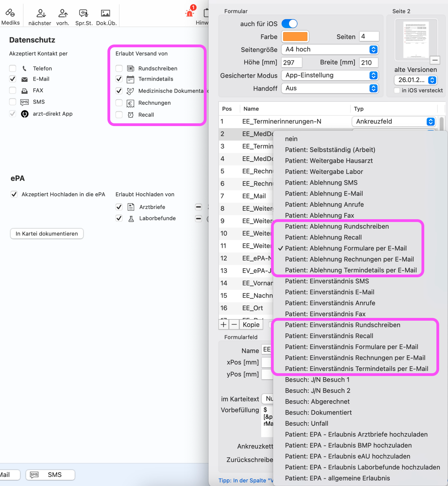This screenshot has height=486, width=448.
Task: Open Dok.Üb. image overview icon
Action: coord(106,13)
